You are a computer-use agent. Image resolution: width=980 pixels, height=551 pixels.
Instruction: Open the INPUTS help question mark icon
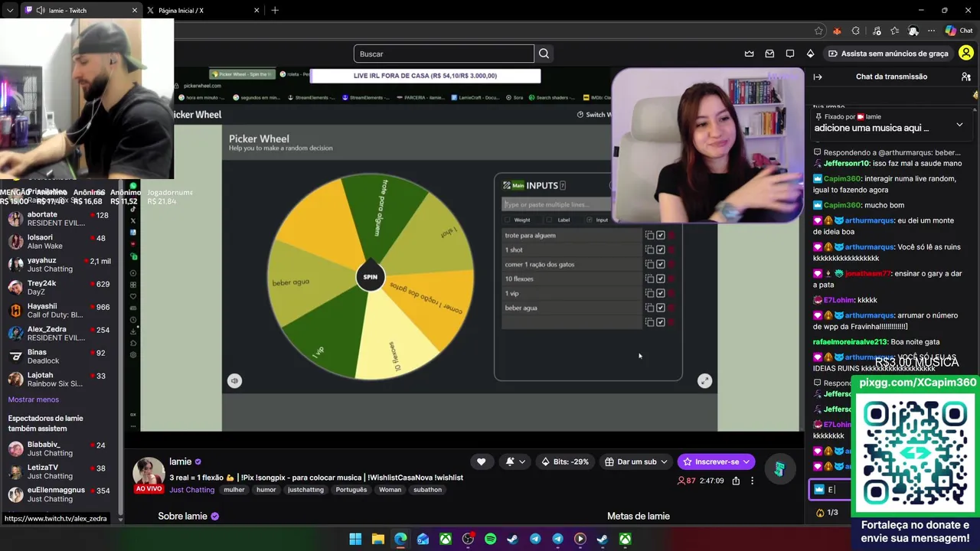pos(563,185)
